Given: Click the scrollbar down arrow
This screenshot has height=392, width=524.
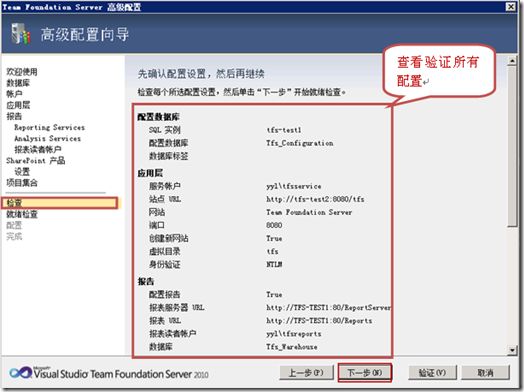Looking at the screenshot, I should tap(512, 350).
